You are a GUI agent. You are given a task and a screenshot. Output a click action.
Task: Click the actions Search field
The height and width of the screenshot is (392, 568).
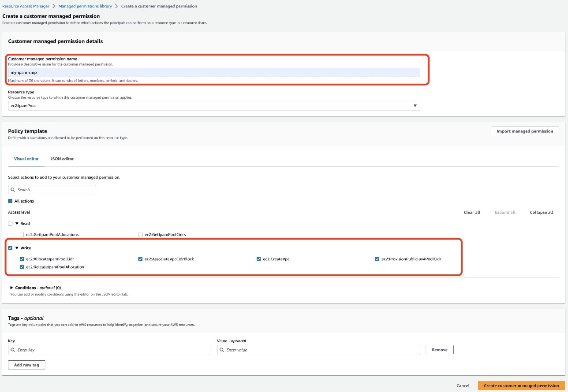point(52,190)
